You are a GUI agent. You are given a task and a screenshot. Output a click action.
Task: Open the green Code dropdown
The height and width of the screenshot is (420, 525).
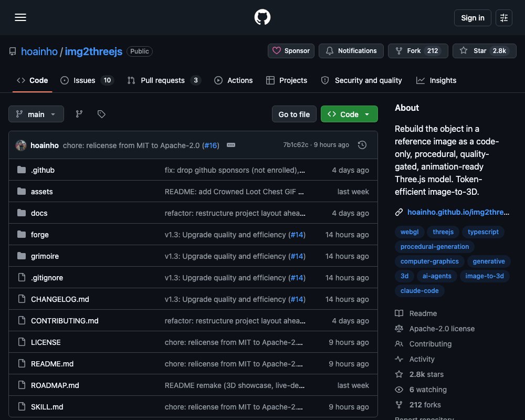(349, 114)
